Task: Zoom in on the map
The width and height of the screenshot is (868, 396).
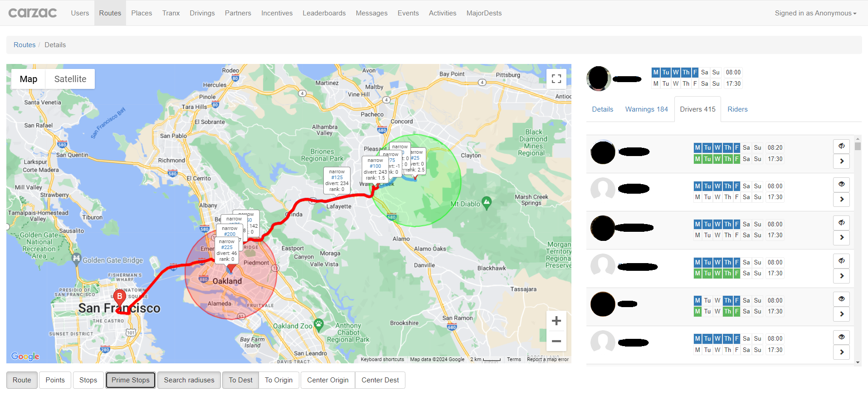Action: click(556, 321)
